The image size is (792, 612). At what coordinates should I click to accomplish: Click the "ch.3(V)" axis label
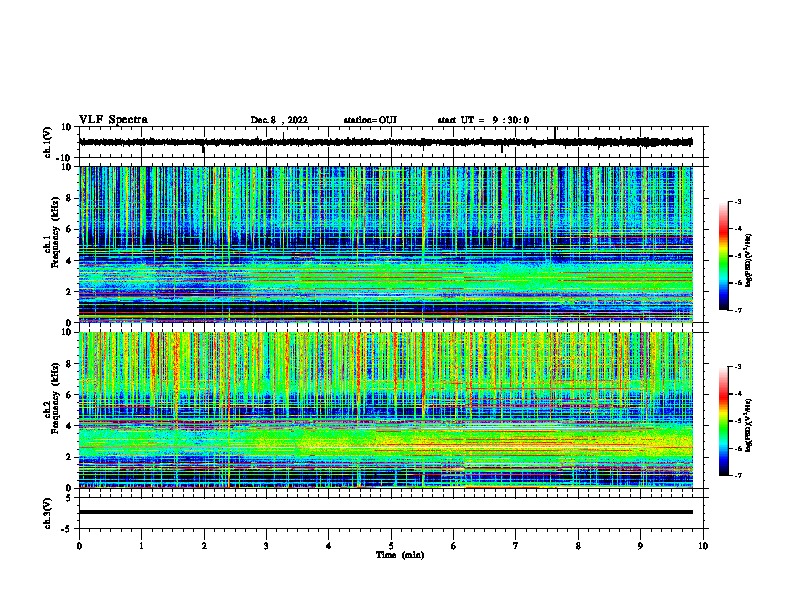(x=48, y=513)
